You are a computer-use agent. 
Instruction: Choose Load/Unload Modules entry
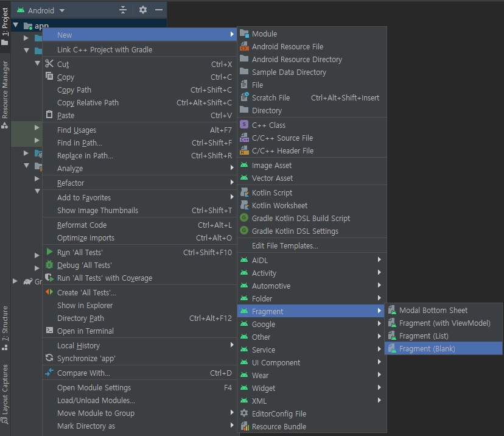pos(139,400)
